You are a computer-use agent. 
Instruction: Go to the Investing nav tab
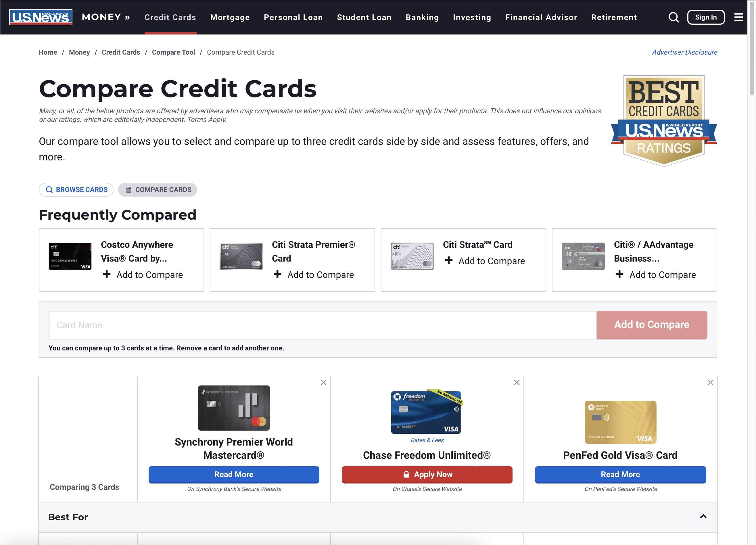point(472,17)
